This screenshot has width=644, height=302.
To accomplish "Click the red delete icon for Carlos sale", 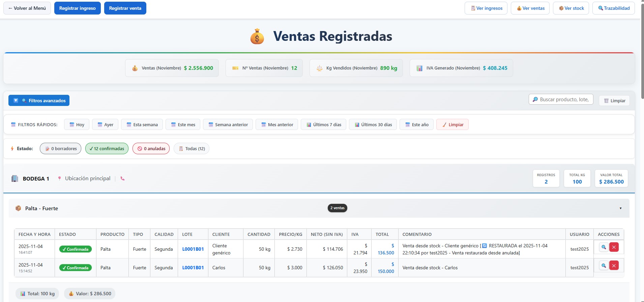I will click(614, 266).
